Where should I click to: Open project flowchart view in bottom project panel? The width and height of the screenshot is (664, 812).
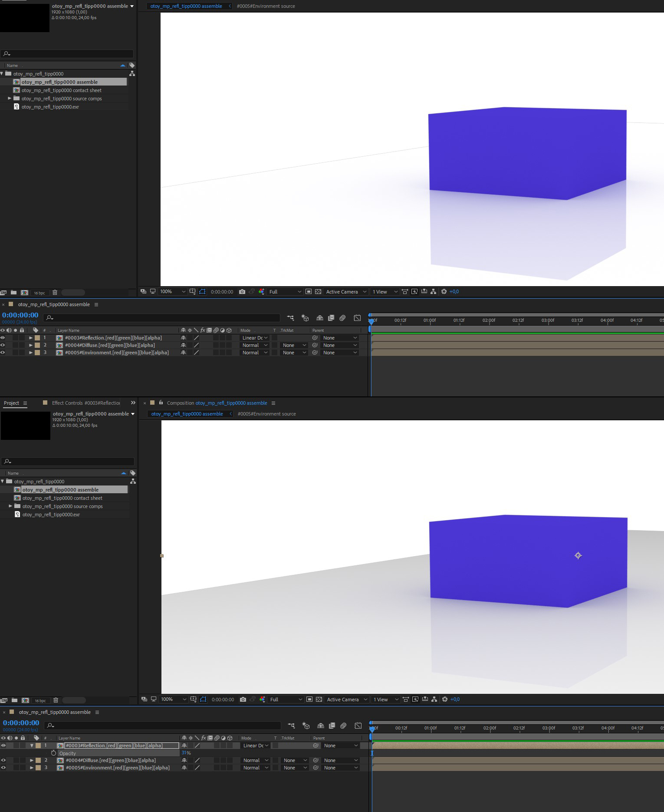pyautogui.click(x=133, y=481)
